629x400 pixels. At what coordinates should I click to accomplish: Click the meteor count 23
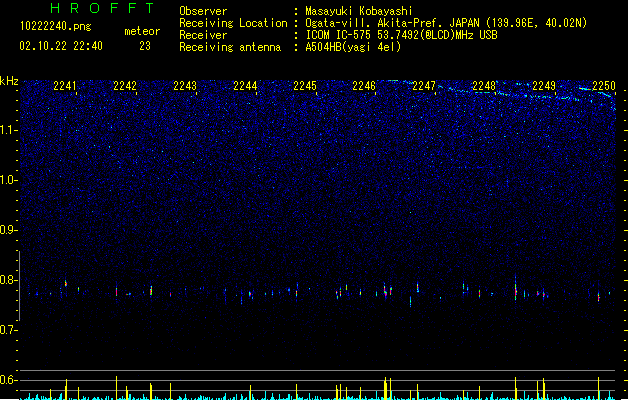pos(145,46)
